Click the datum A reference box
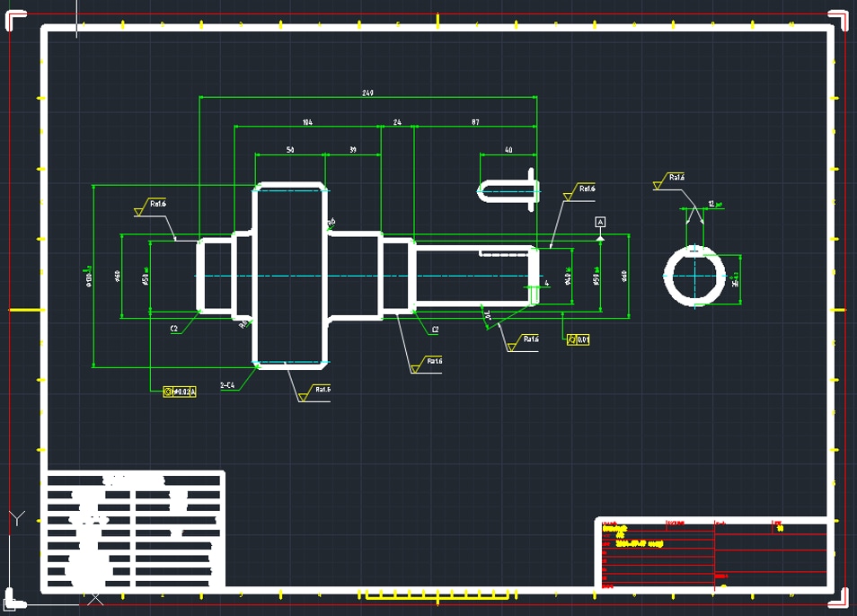The width and height of the screenshot is (857, 616). click(x=600, y=222)
